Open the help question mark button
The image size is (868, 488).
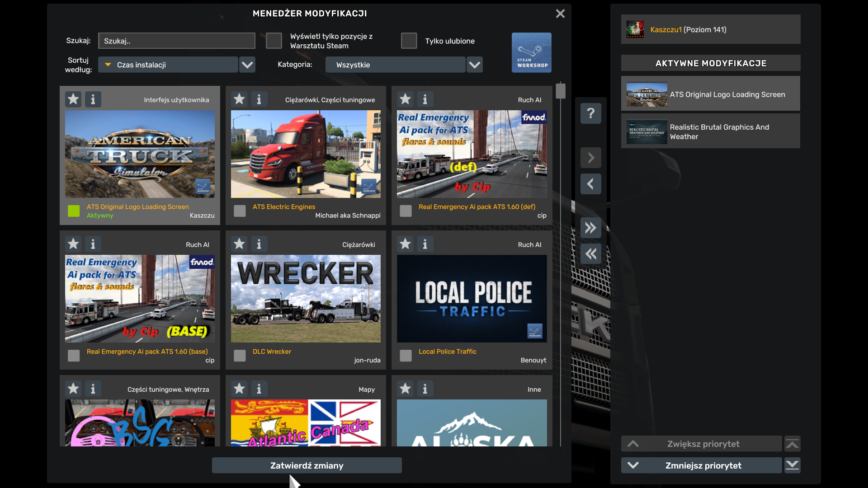(x=591, y=113)
